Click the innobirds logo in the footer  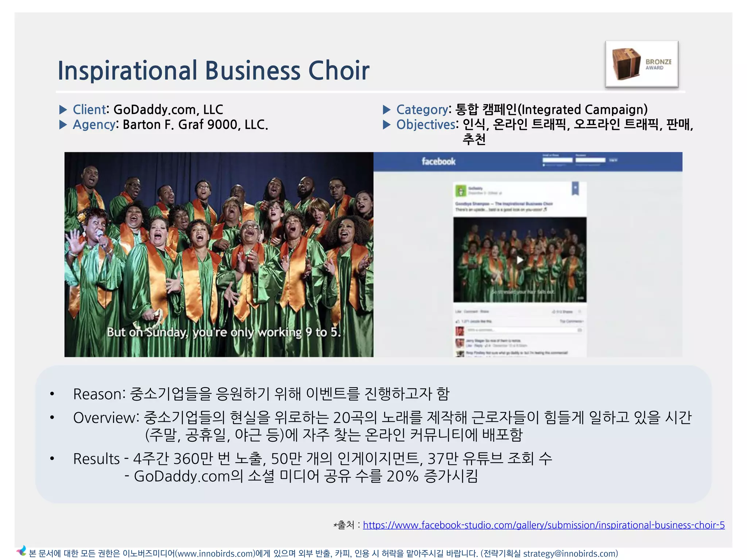tap(22, 551)
